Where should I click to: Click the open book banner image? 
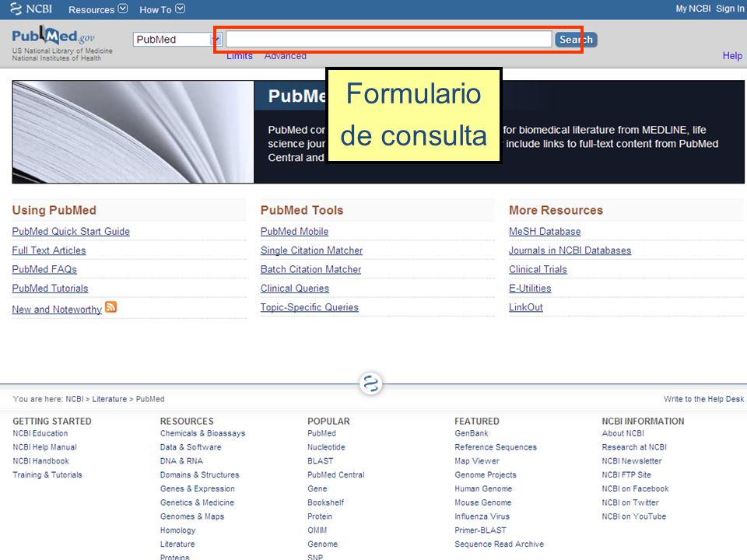pyautogui.click(x=133, y=132)
